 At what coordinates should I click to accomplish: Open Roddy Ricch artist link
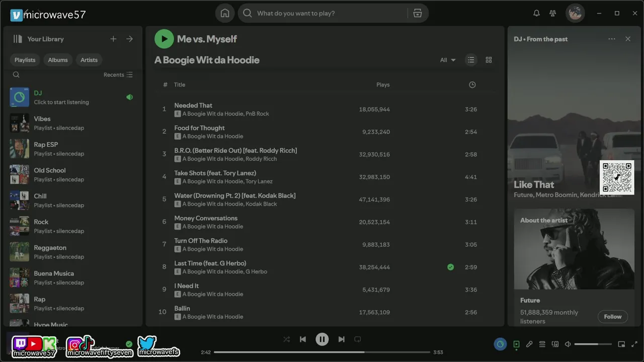[x=261, y=159]
